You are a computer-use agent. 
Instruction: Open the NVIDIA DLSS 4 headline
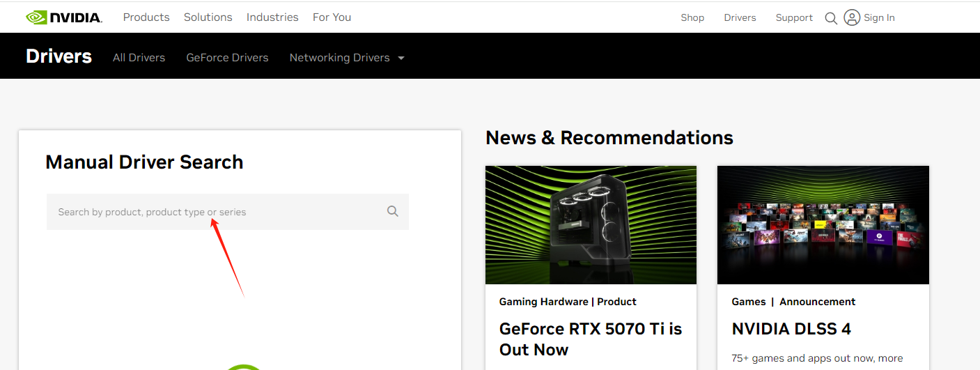[x=791, y=329]
